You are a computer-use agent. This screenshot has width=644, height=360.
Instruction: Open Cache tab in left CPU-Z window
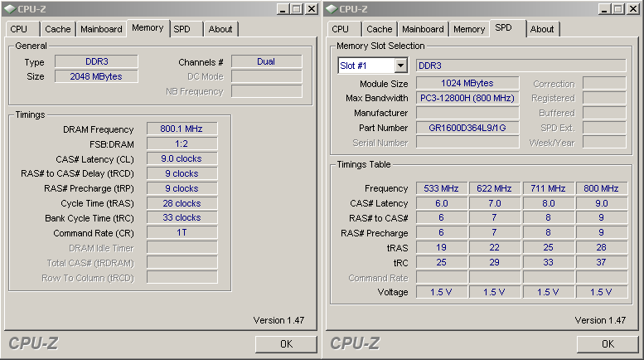58,29
